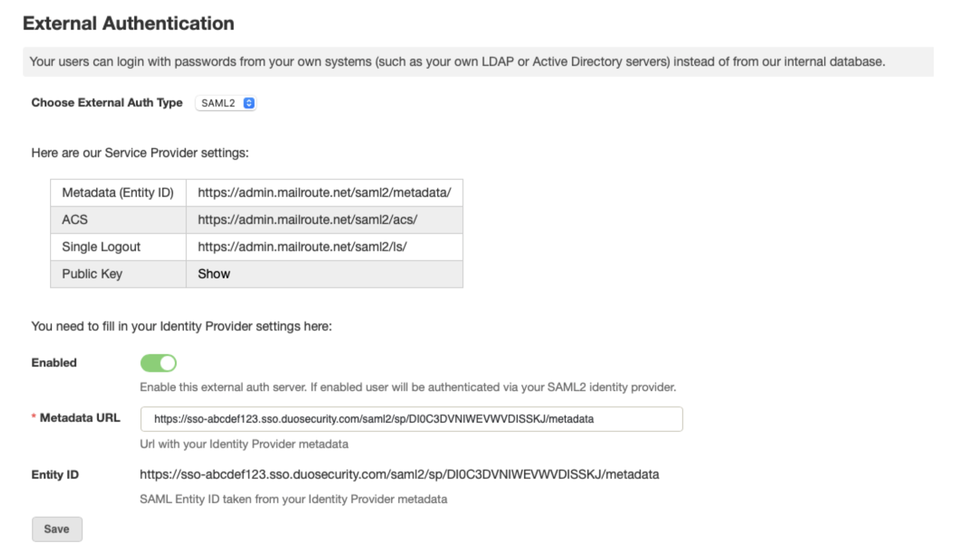
Task: Select the Metadata Entity ID URL text
Action: (325, 193)
